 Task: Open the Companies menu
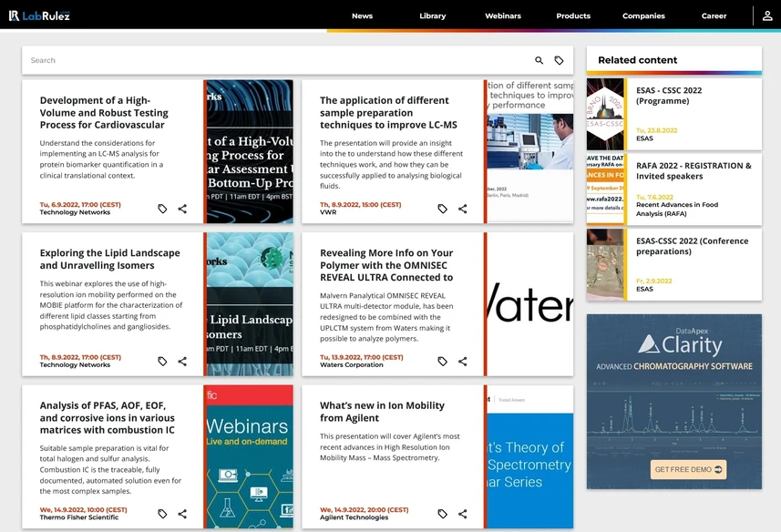click(x=643, y=15)
